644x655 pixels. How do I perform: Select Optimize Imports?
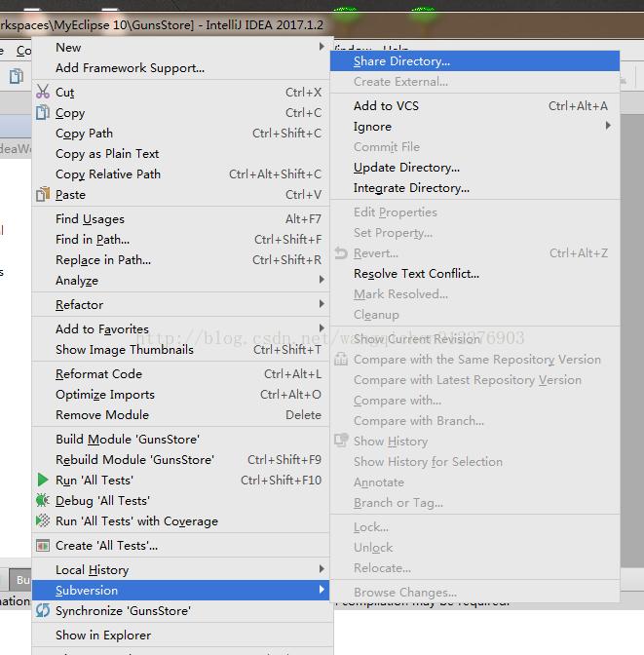[x=180, y=394]
